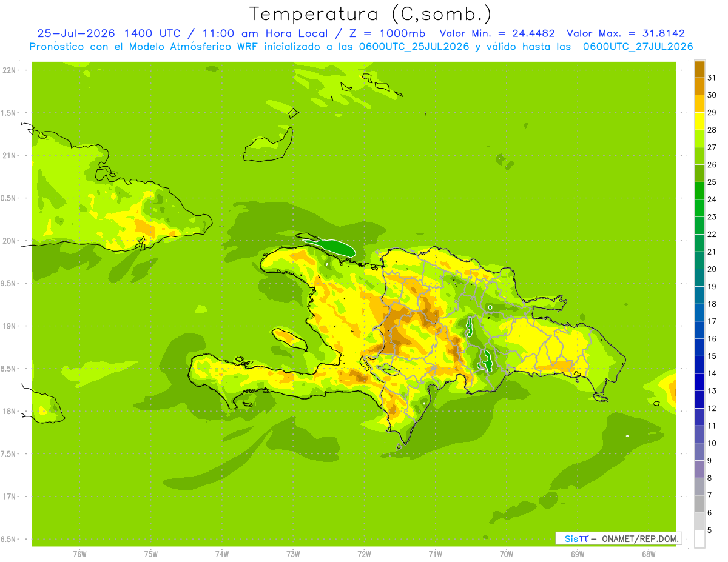Select the 69W longitude label

coord(578,554)
